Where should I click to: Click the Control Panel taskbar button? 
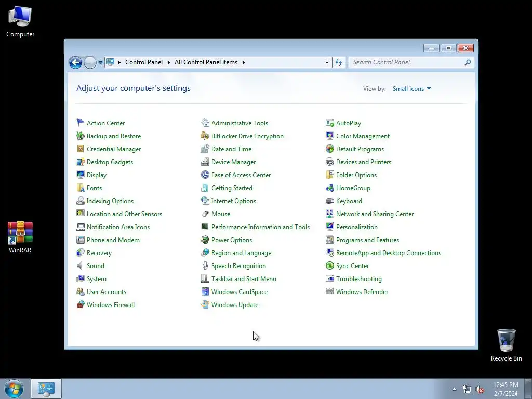(x=46, y=389)
